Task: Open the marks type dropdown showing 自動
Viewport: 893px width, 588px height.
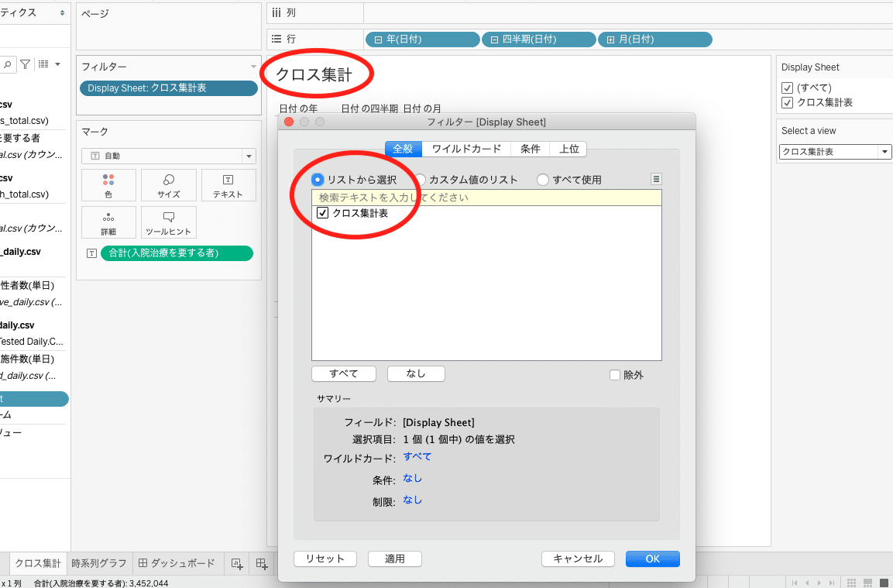Action: pos(249,156)
